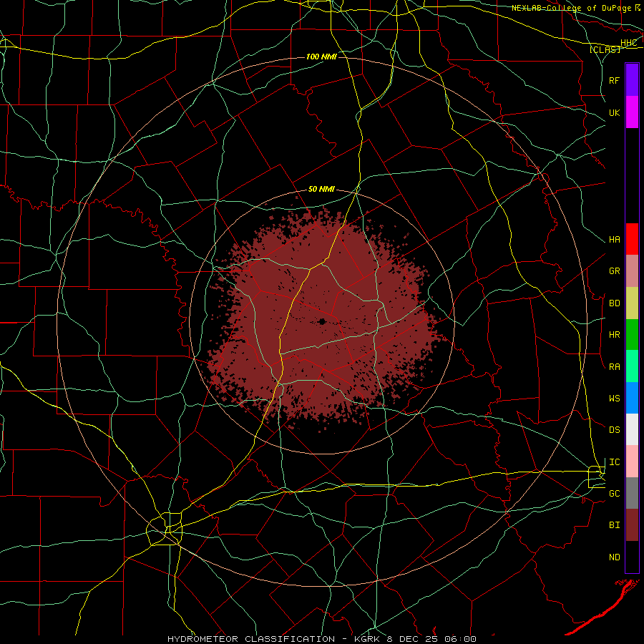Click the 'GC' legend label

coord(614,493)
